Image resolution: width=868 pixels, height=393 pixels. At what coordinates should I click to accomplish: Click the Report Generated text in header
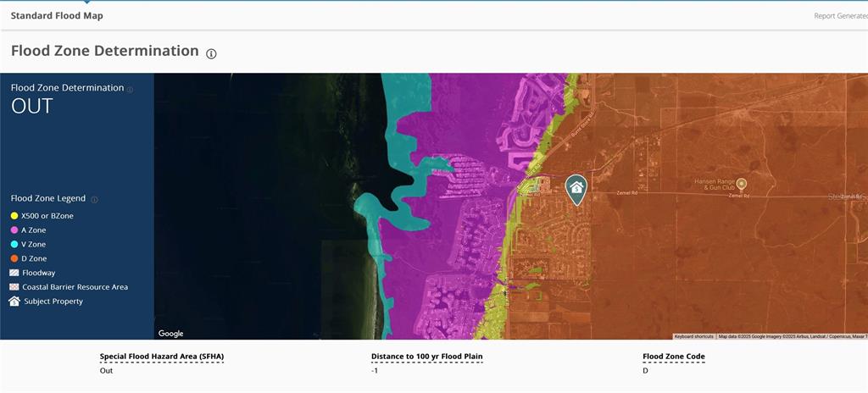point(840,16)
